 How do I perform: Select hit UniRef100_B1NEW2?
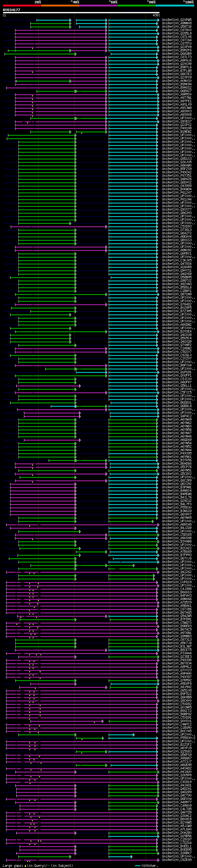(176, 131)
